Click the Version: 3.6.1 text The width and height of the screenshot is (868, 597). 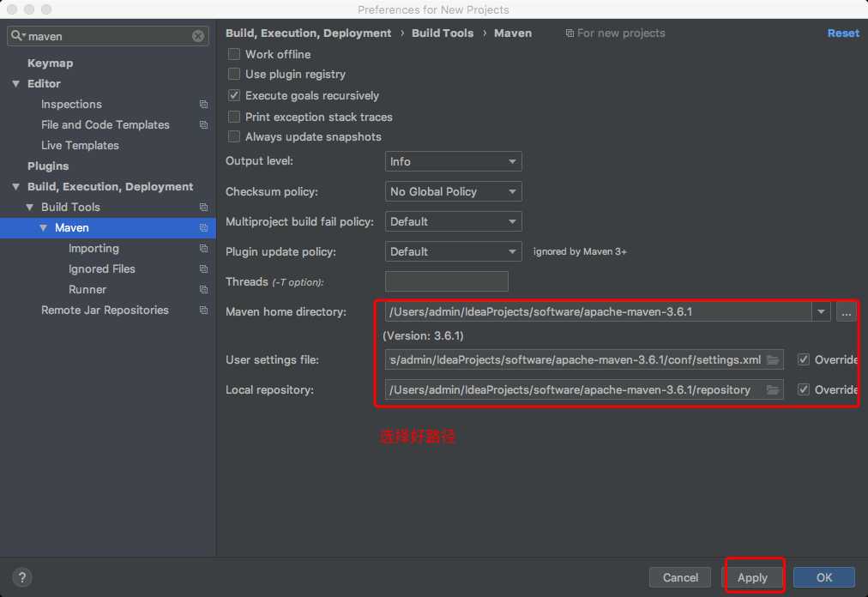pyautogui.click(x=424, y=335)
